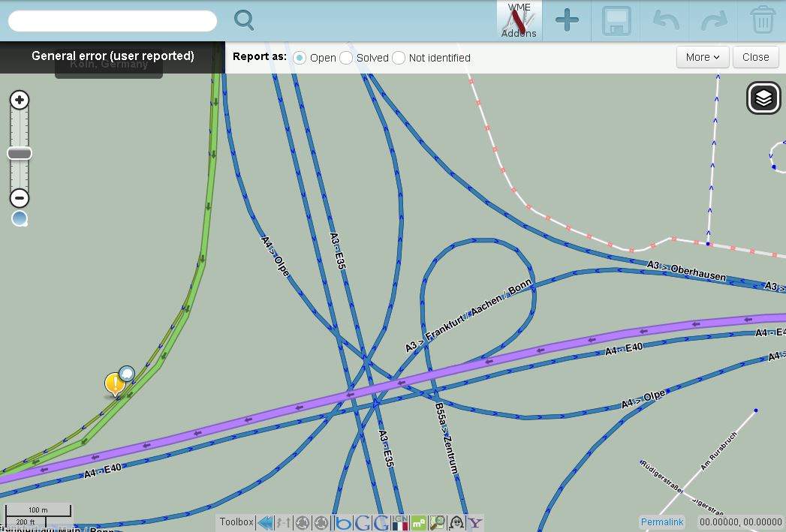Open the Permalink

(x=661, y=521)
